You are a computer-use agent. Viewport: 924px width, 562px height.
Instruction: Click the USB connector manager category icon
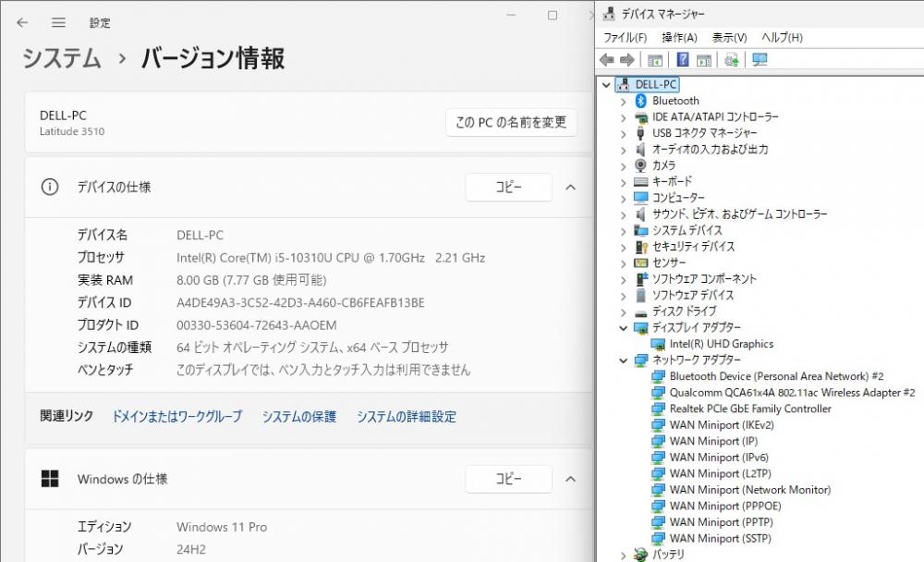click(x=640, y=133)
